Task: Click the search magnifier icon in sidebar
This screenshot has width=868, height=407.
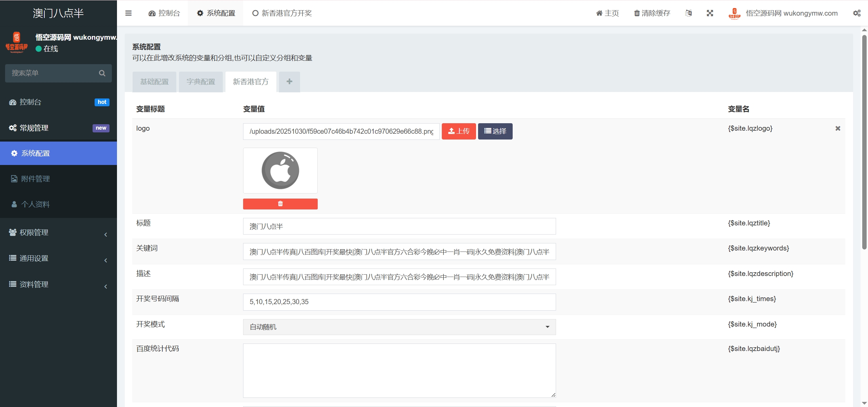Action: click(102, 73)
